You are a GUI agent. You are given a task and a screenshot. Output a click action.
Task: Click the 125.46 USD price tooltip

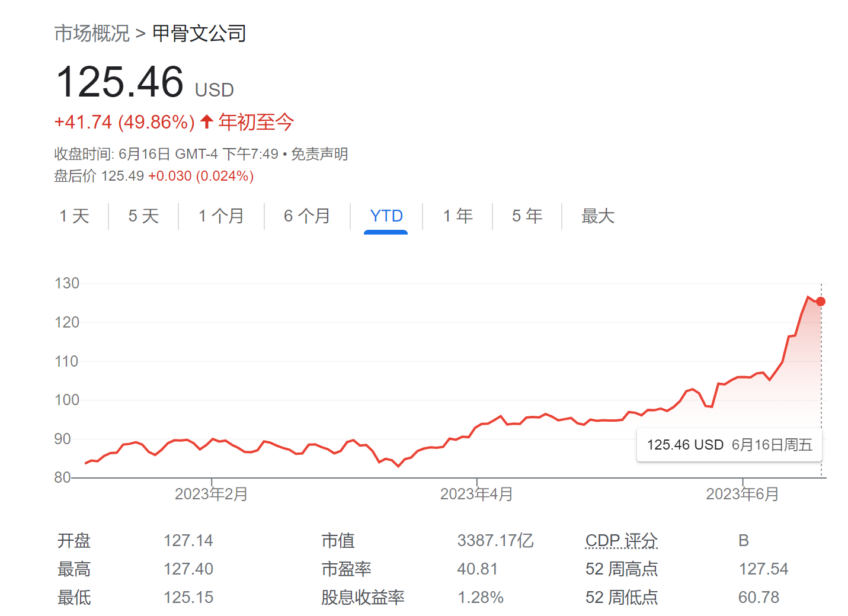pyautogui.click(x=729, y=445)
